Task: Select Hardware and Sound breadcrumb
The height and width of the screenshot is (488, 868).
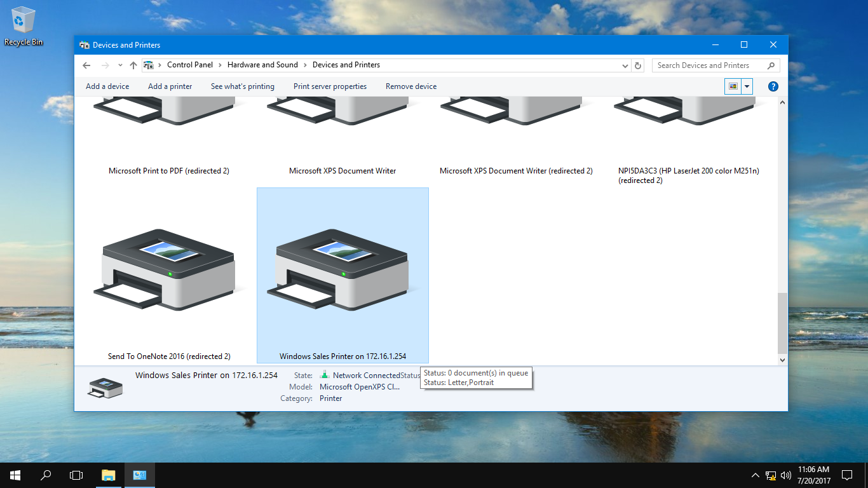Action: pyautogui.click(x=262, y=65)
